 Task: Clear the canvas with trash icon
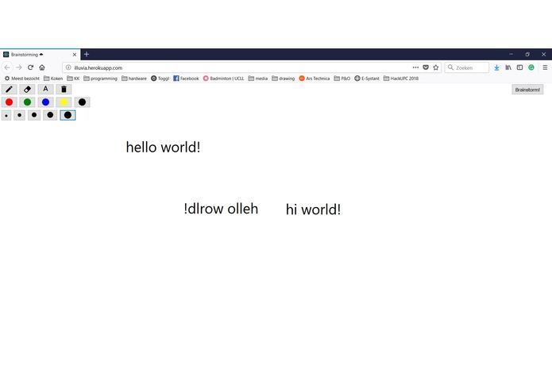coord(64,90)
